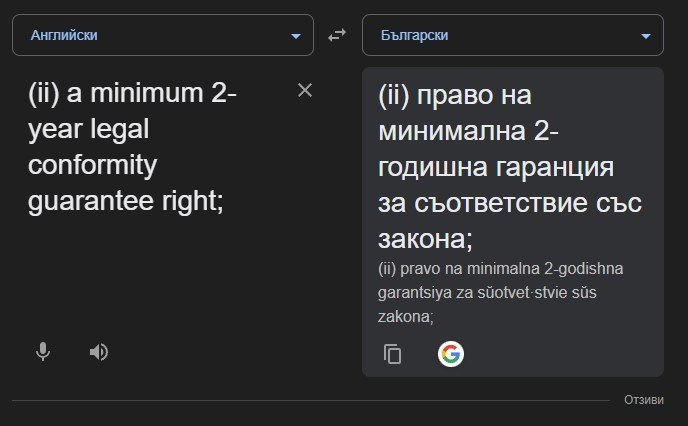This screenshot has height=426, width=688.
Task: Start voice input with the microphone
Action: [x=43, y=352]
